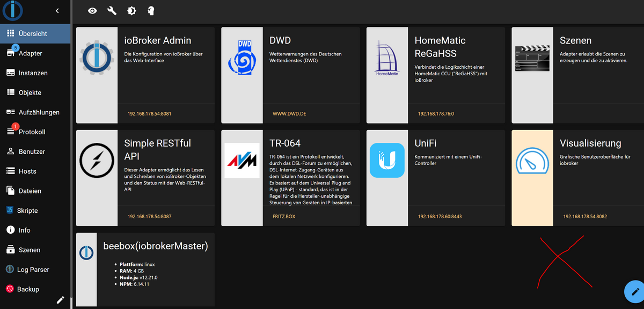Open FRITZ.BOX link
Viewport: 644px width, 309px height.
pyautogui.click(x=284, y=217)
